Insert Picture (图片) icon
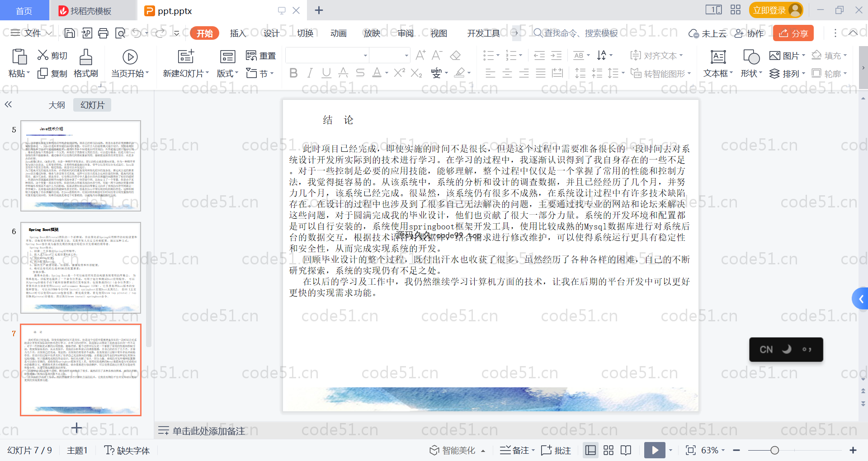This screenshot has width=868, height=461. tap(775, 56)
